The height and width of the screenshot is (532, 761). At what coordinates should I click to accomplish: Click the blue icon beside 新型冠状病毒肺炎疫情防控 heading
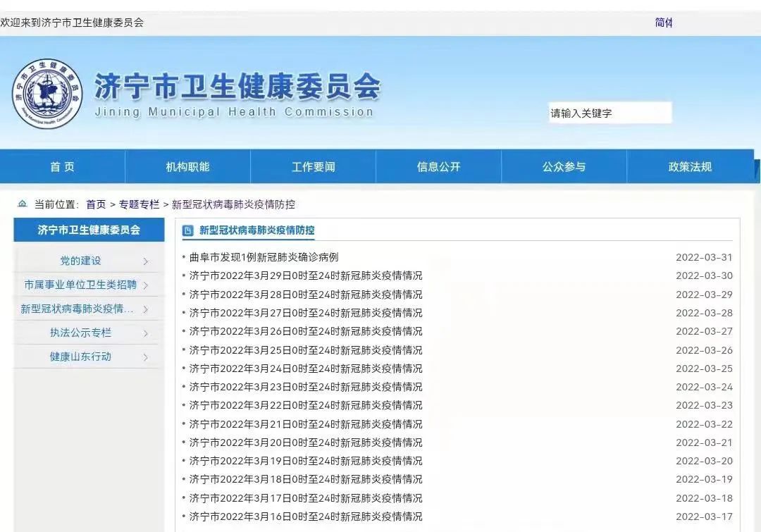(187, 230)
